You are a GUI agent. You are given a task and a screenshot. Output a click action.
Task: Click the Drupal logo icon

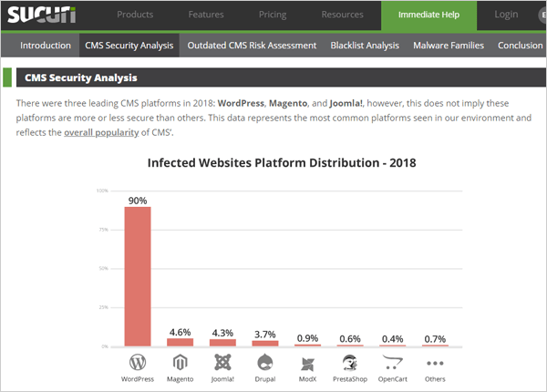coord(265,362)
